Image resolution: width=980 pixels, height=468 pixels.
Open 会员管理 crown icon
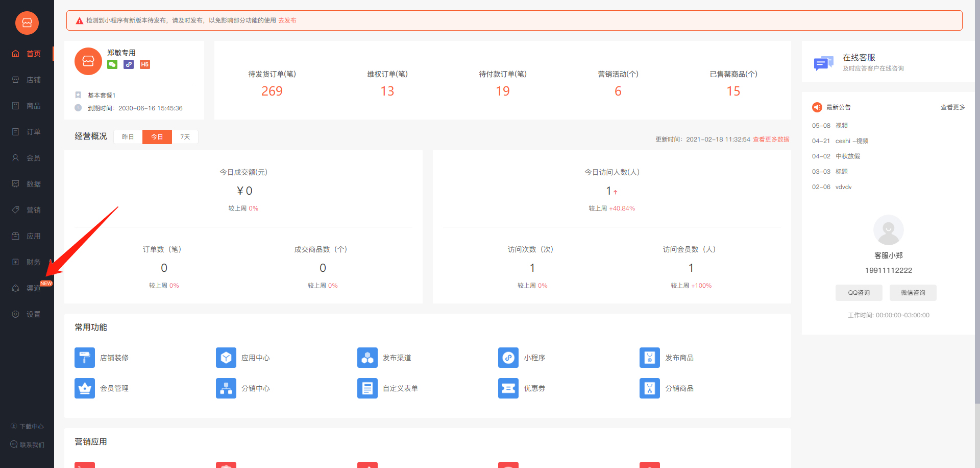(85, 388)
